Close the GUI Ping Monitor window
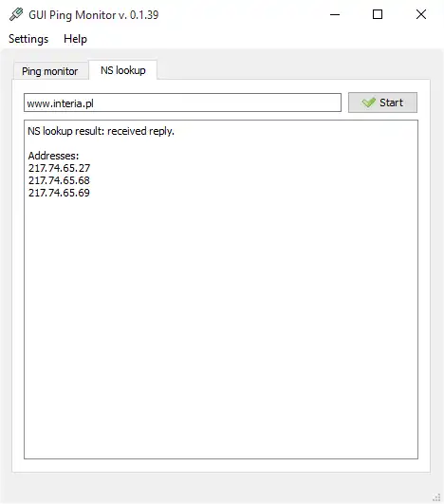Screen dimensions: 444x504 pyautogui.click(x=421, y=14)
